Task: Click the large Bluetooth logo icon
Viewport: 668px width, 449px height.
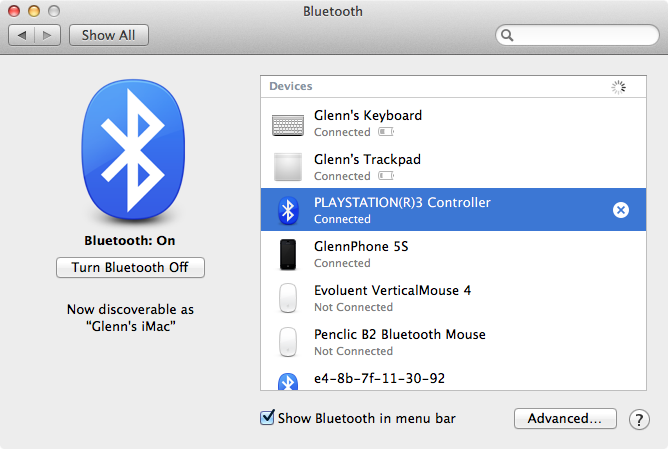Action: click(130, 153)
